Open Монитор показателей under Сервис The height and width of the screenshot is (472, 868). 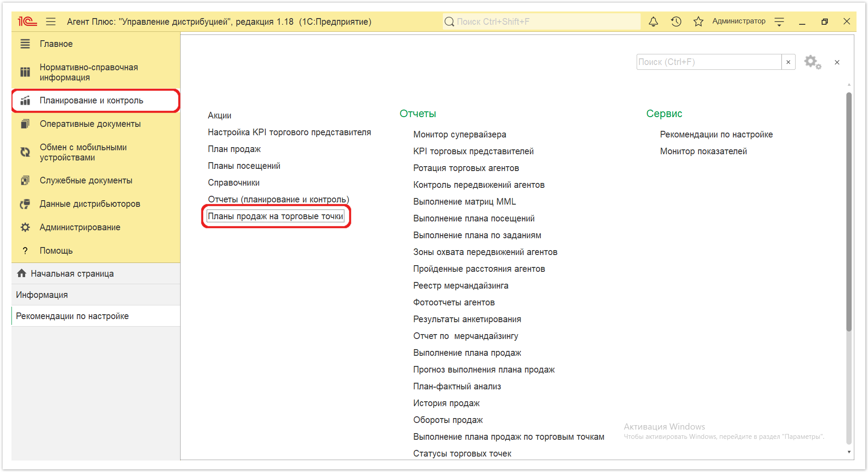pyautogui.click(x=703, y=151)
